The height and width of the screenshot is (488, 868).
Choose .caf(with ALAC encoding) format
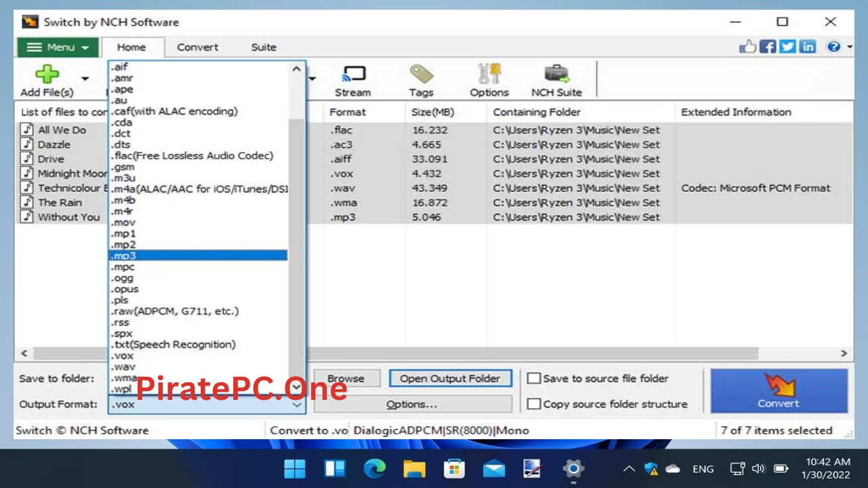198,111
